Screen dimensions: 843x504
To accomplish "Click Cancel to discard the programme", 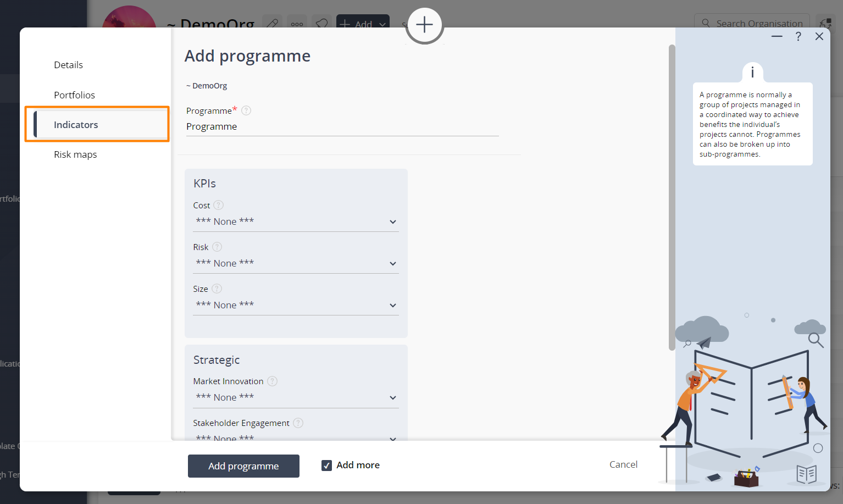I will 623,464.
